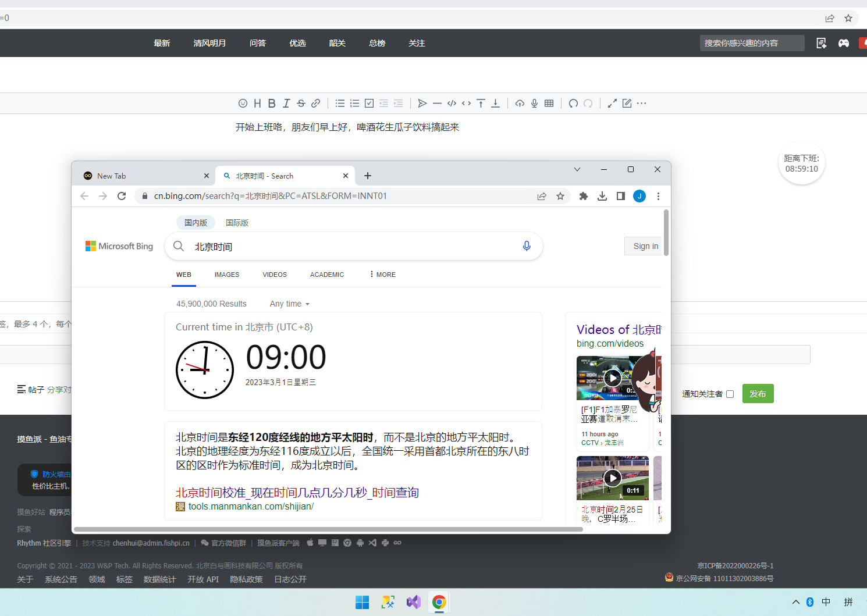Open Chrome from the taskbar

click(439, 602)
